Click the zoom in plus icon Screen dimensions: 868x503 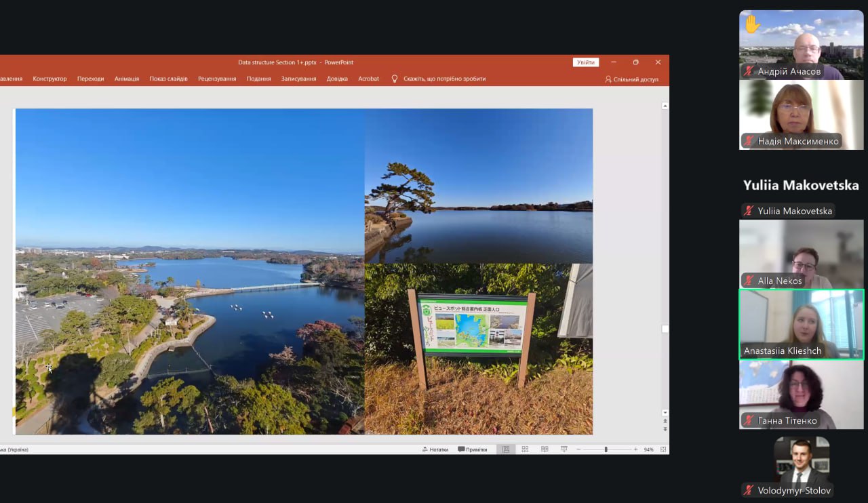click(635, 449)
